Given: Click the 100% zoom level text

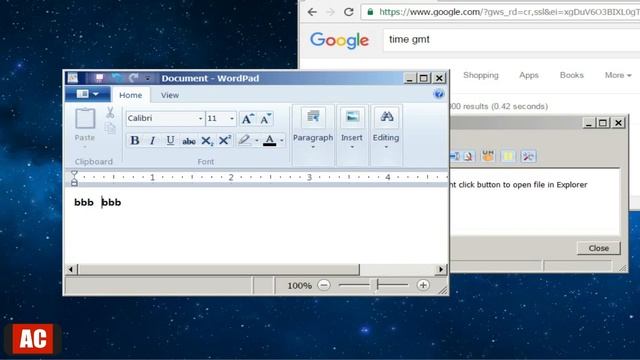Looking at the screenshot, I should (299, 285).
